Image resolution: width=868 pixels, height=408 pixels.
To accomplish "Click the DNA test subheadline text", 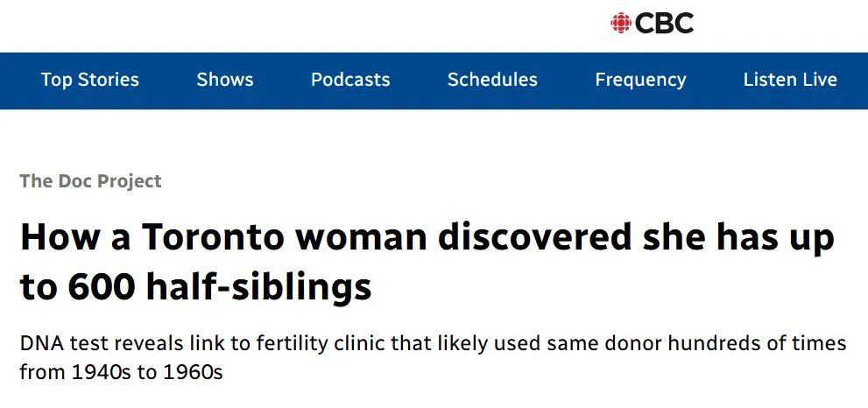I will click(433, 357).
